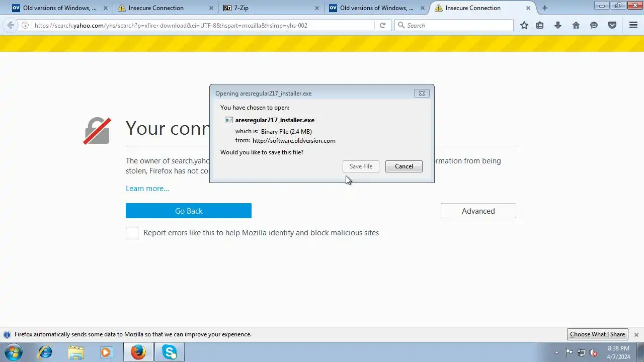Click network icon in system tray
The image size is (644, 362).
[x=581, y=352]
